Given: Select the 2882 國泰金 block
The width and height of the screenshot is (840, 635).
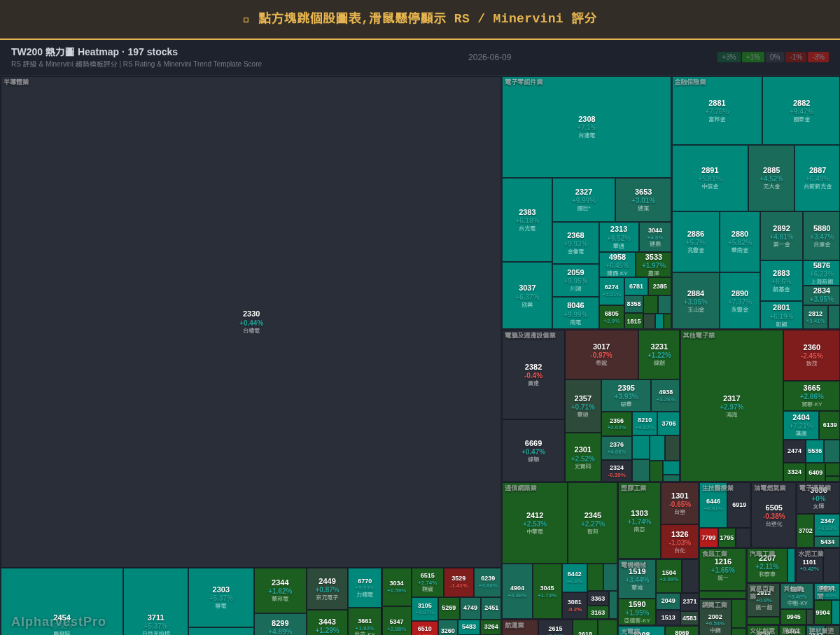Looking at the screenshot, I should (x=801, y=111).
